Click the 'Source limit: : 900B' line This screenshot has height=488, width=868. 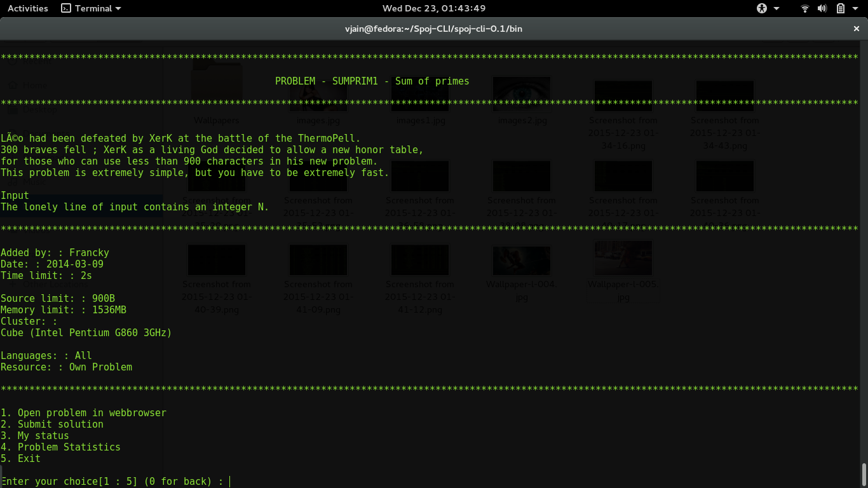coord(58,299)
